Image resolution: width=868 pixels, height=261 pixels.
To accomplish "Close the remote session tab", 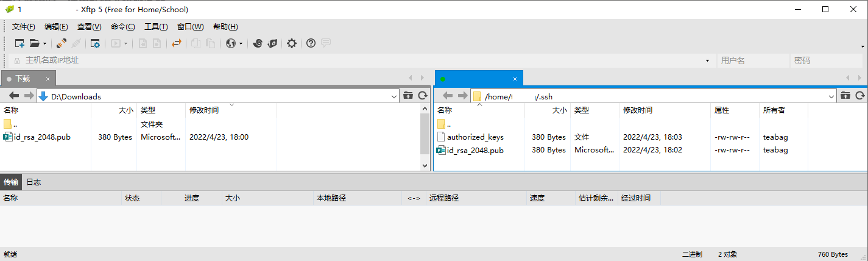I will 515,79.
